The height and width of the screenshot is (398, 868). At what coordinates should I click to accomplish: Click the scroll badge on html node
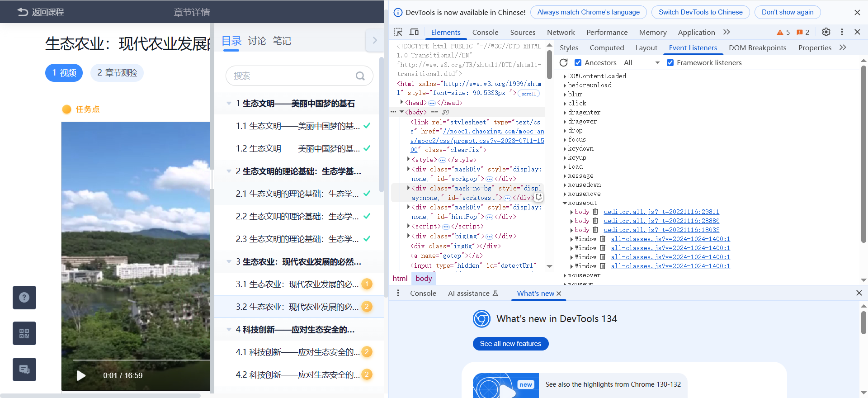coord(528,94)
